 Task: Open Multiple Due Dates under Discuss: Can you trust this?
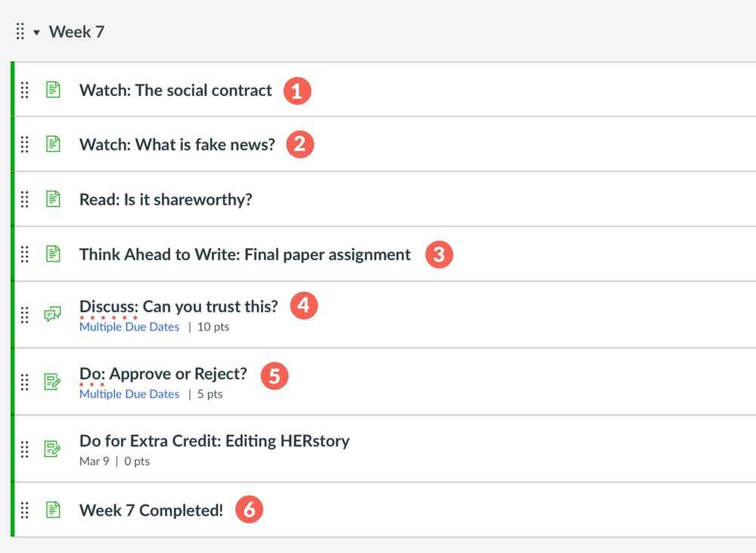(129, 327)
